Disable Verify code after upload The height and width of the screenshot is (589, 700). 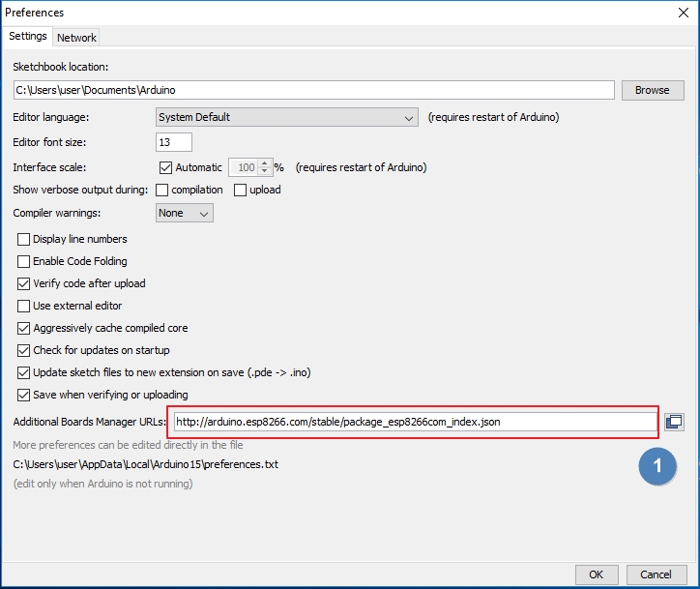[x=24, y=283]
